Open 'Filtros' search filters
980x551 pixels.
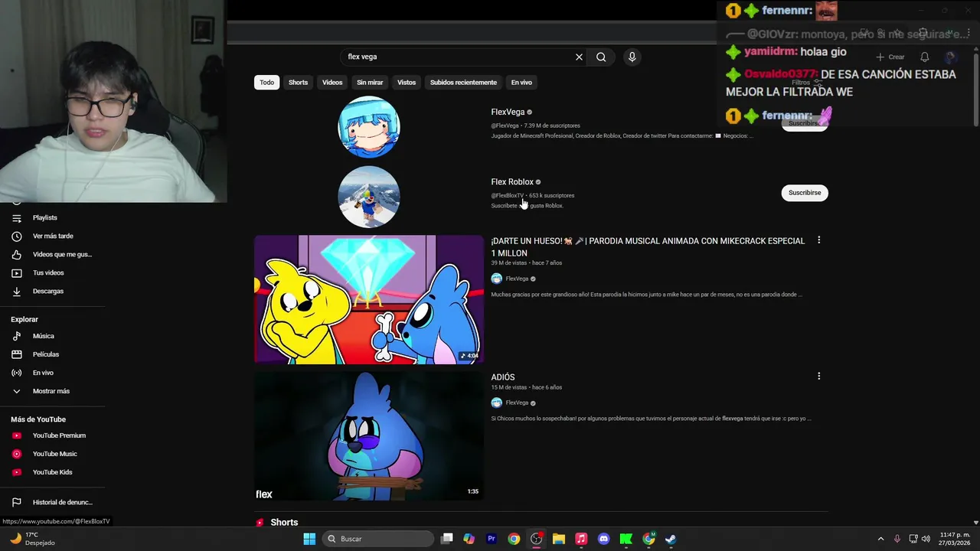(x=806, y=82)
